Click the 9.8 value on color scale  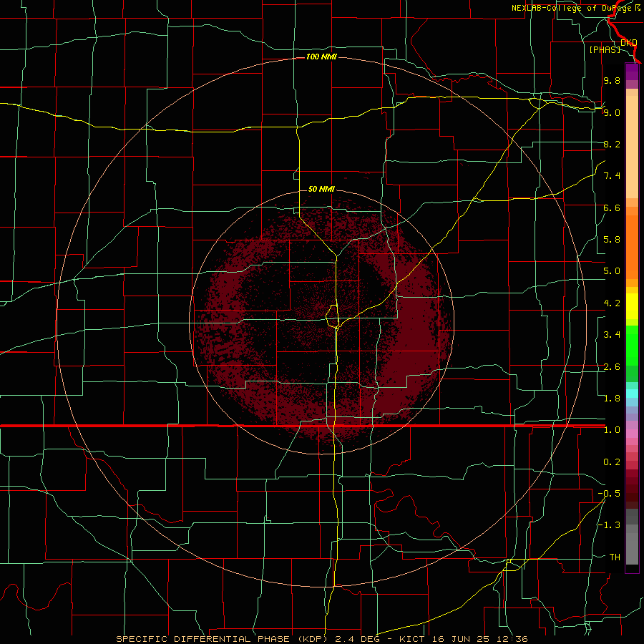pyautogui.click(x=612, y=80)
